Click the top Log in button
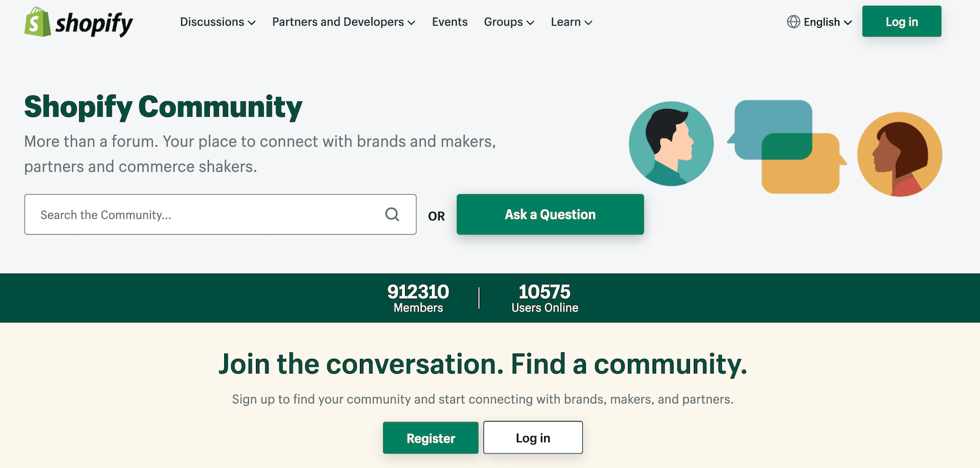The height and width of the screenshot is (468, 980). click(x=901, y=21)
